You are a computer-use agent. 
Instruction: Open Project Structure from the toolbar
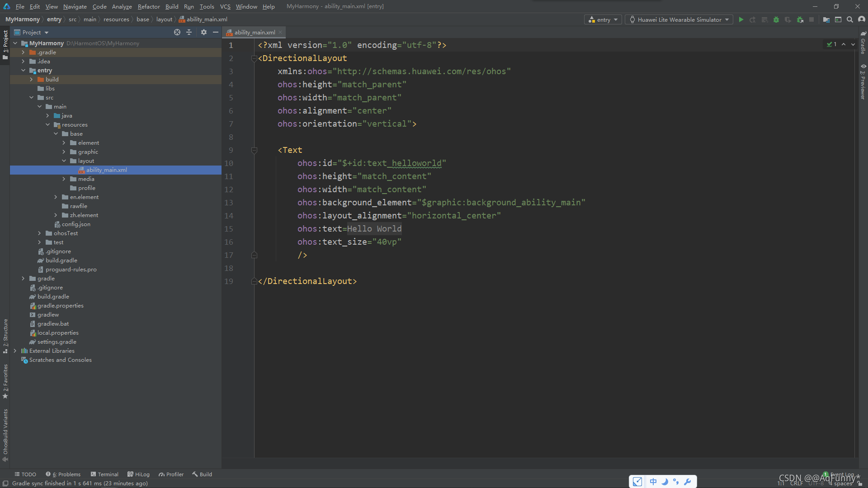(826, 19)
